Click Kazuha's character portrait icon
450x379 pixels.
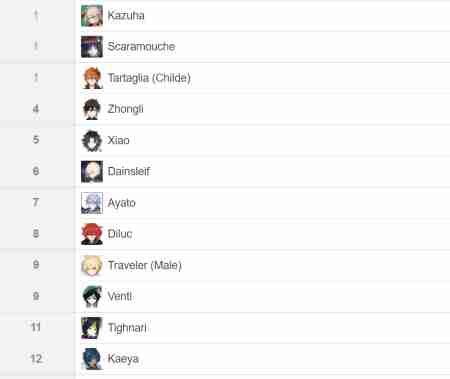point(92,16)
